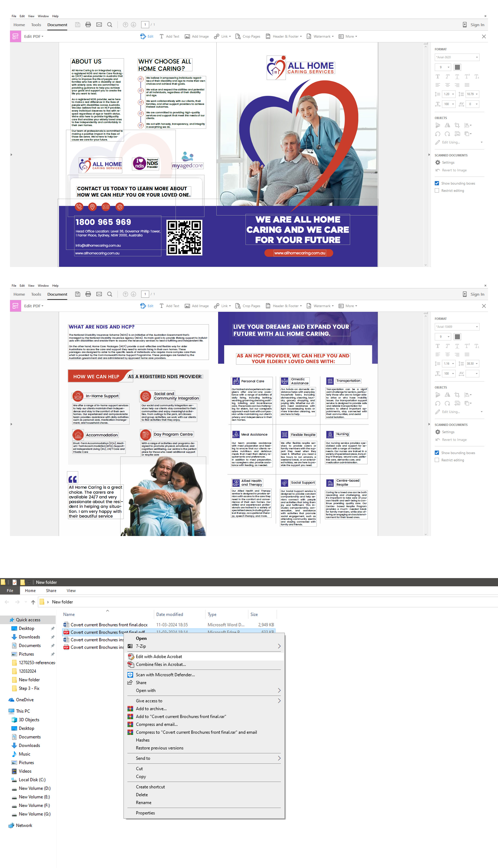The image size is (498, 868).
Task: Click the page number field in the ABOUT US brochure window
Action: [x=145, y=25]
